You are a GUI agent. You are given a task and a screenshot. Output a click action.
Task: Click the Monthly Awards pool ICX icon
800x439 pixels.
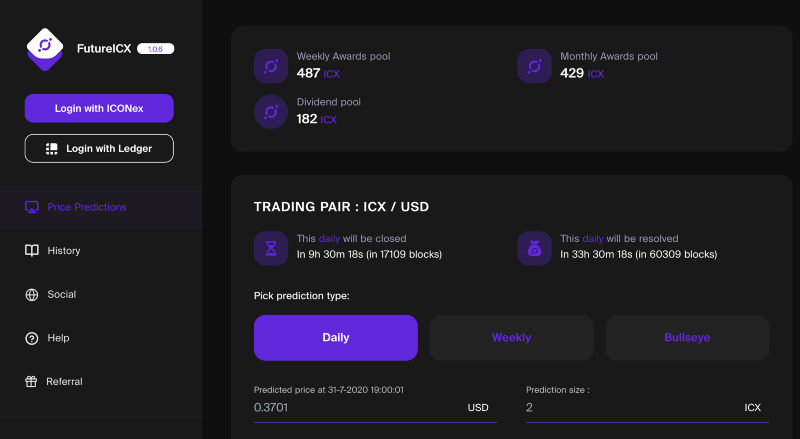[534, 66]
